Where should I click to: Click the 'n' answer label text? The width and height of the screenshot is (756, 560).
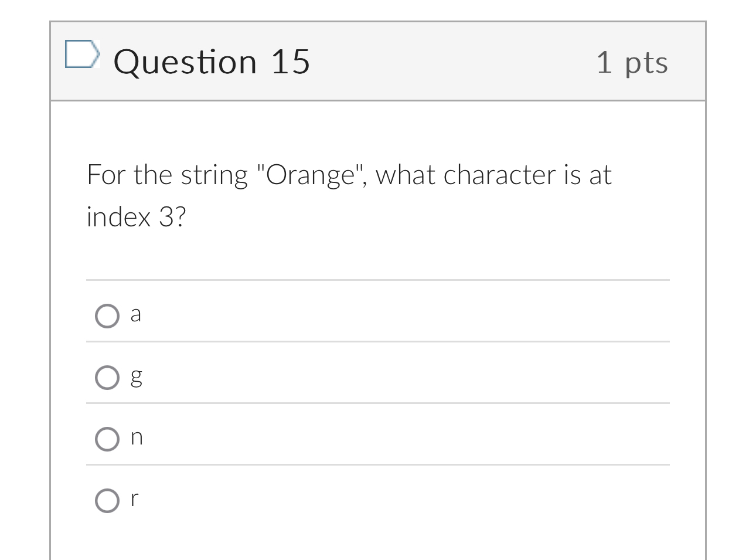[137, 437]
